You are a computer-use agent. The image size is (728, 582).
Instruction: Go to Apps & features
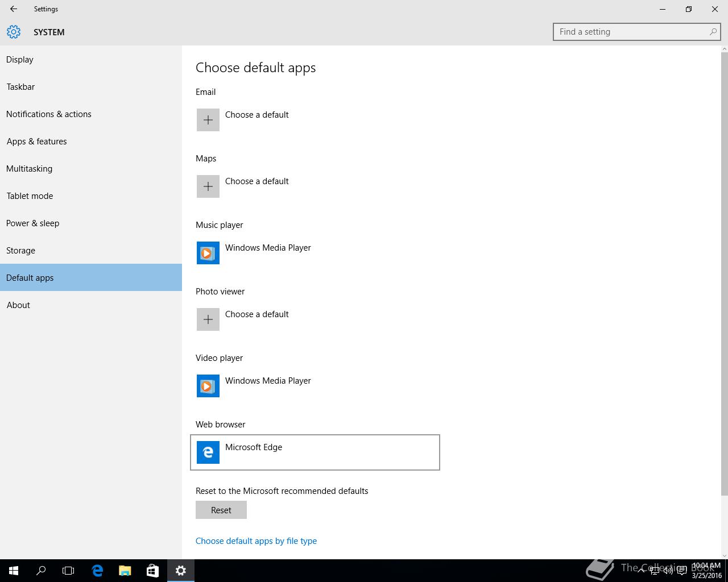pos(91,141)
